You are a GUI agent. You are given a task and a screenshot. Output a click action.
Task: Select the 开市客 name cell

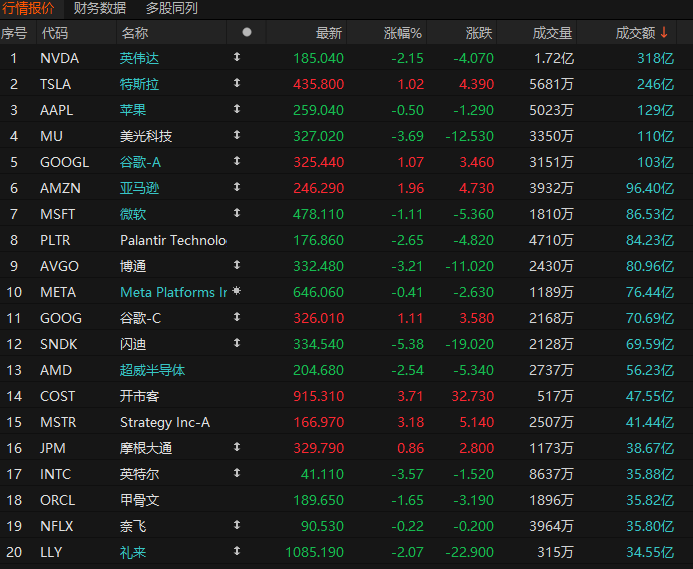[x=139, y=396]
